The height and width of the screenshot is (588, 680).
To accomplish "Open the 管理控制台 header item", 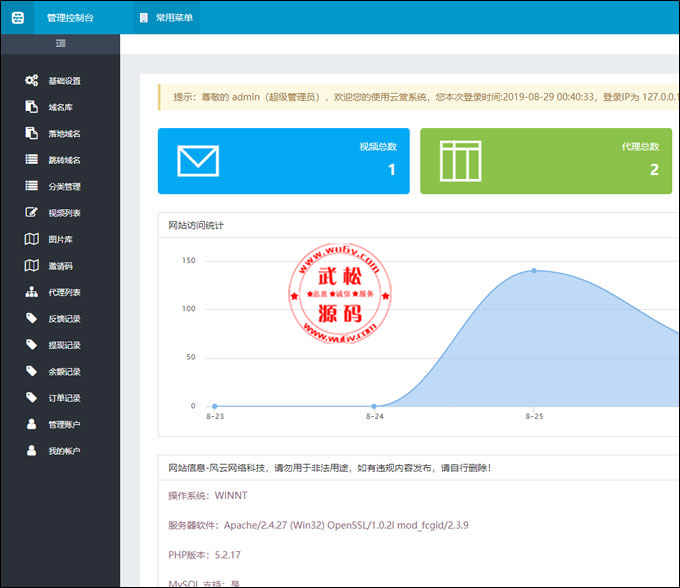I will point(70,18).
